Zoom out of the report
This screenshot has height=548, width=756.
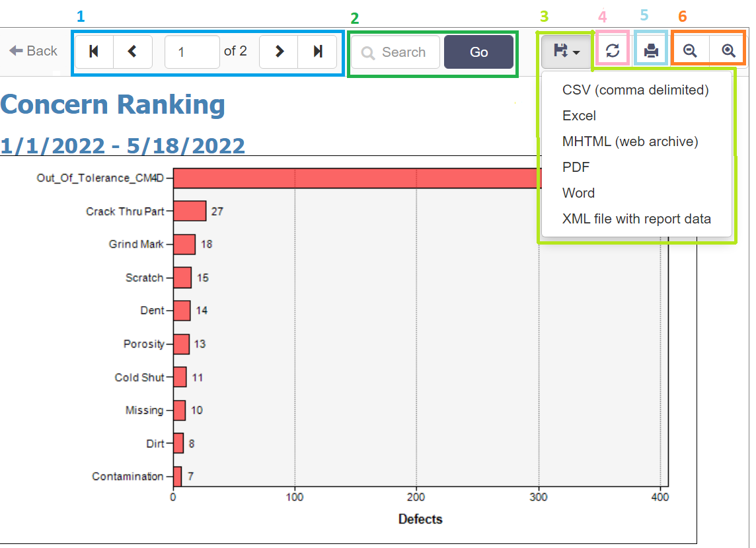pos(691,52)
